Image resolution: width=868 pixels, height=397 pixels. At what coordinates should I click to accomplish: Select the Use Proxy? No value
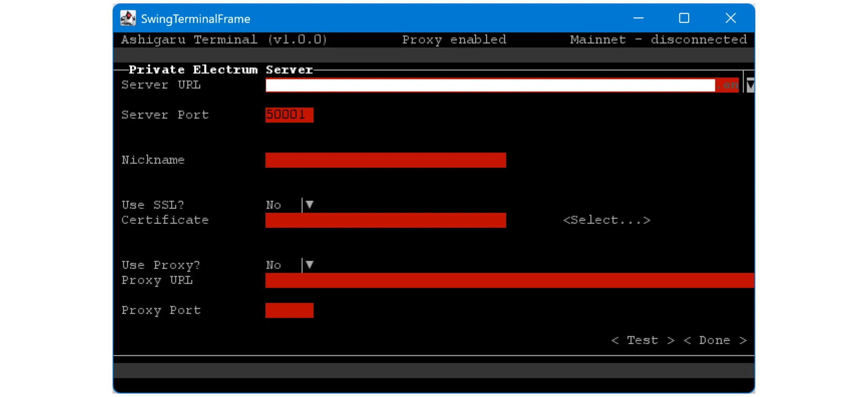point(274,265)
